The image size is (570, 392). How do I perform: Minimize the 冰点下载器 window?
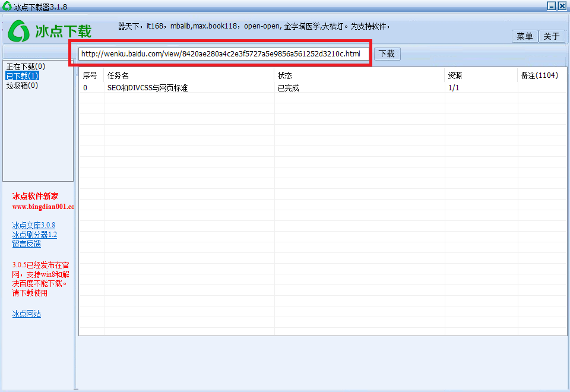pyautogui.click(x=552, y=6)
